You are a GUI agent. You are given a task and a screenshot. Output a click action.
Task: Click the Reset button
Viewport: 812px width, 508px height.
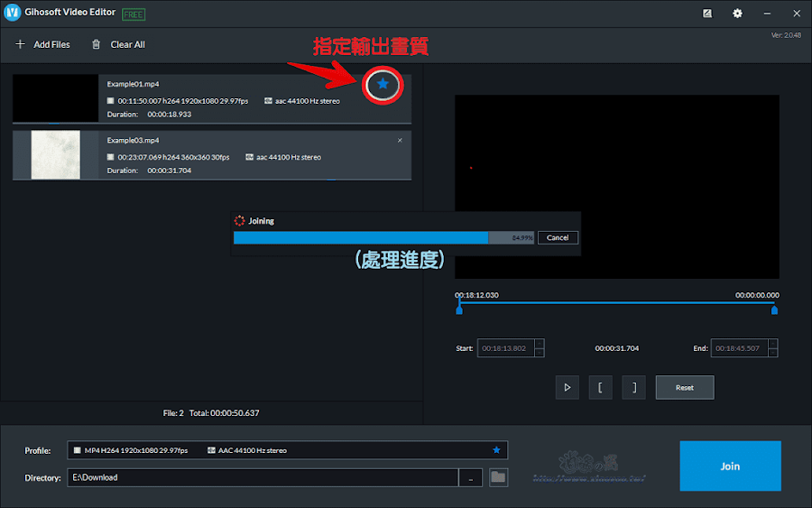click(x=685, y=387)
